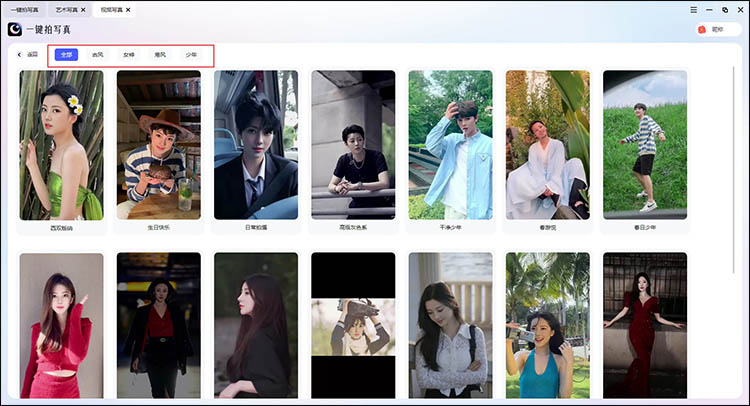Image resolution: width=750 pixels, height=406 pixels.
Task: Open the 日常拍摄 car seat template
Action: point(256,145)
